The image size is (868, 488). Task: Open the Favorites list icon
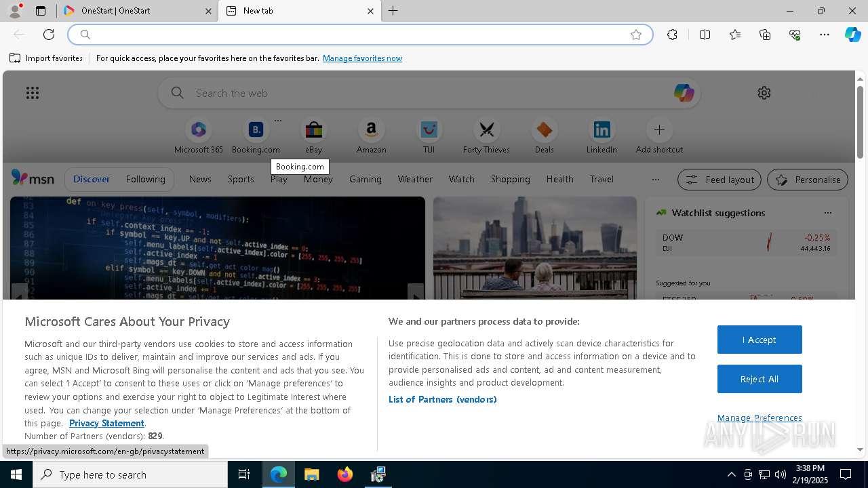pyautogui.click(x=735, y=35)
